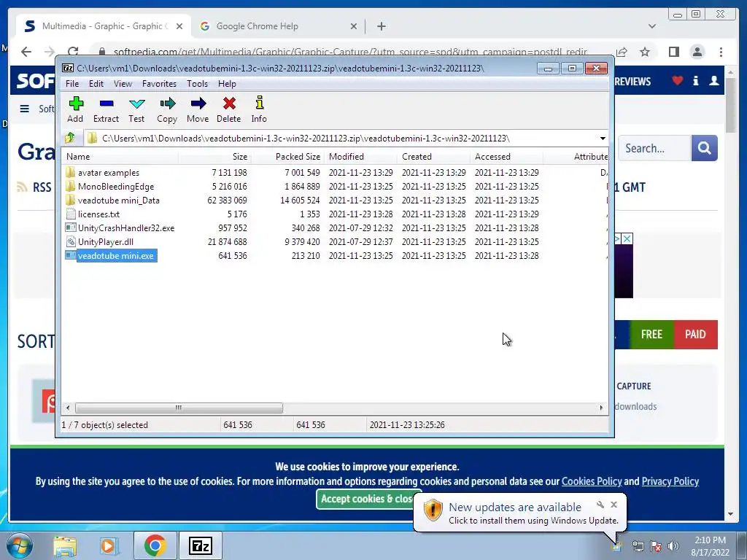Sort by Size column header
Viewport: 747px width, 560px height.
215,157
